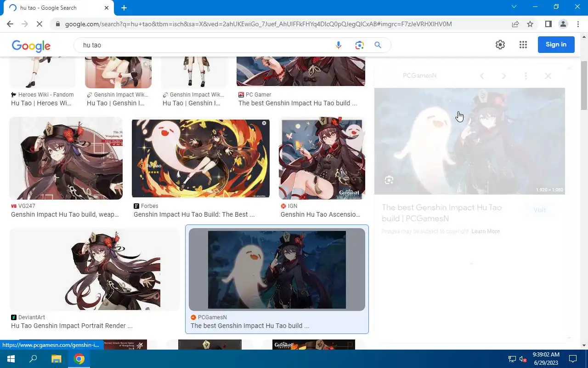Viewport: 588px width, 368px height.
Task: Click the Lens icon on preview image
Action: click(x=389, y=180)
